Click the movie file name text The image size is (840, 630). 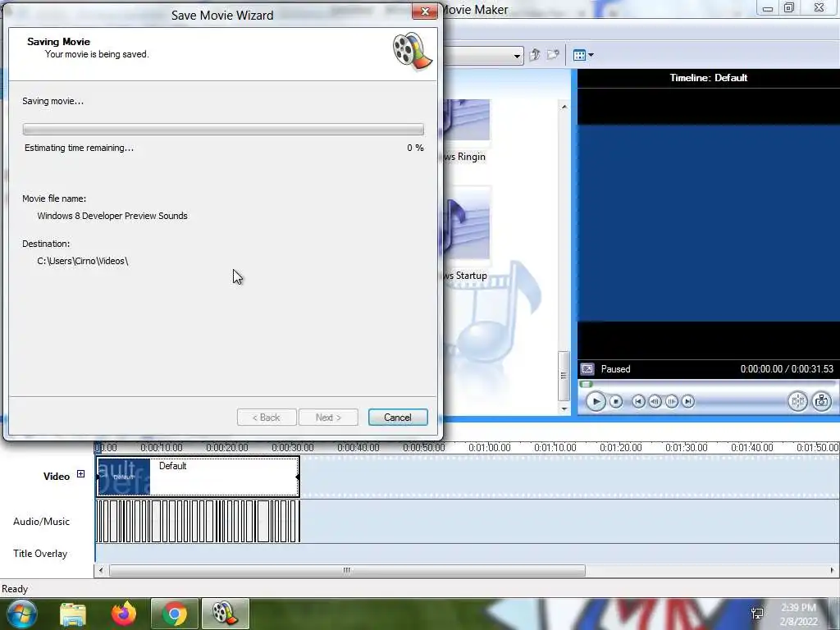[x=112, y=216]
